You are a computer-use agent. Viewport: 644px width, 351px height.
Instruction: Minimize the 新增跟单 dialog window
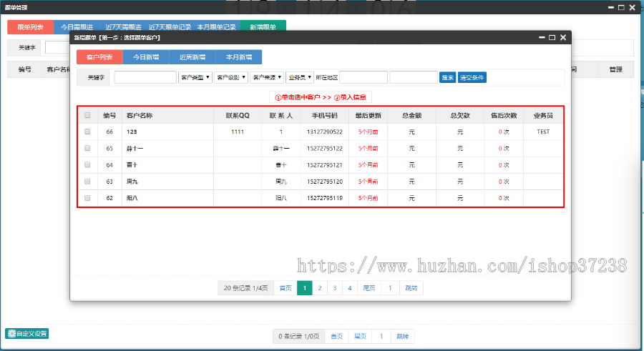(x=540, y=37)
